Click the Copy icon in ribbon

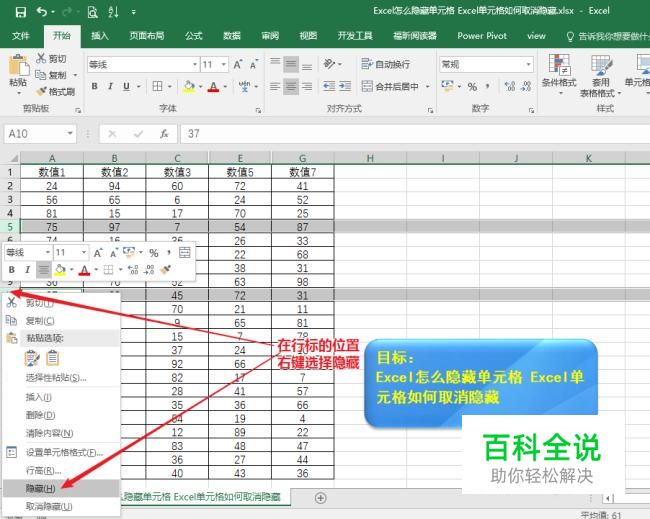pos(41,75)
